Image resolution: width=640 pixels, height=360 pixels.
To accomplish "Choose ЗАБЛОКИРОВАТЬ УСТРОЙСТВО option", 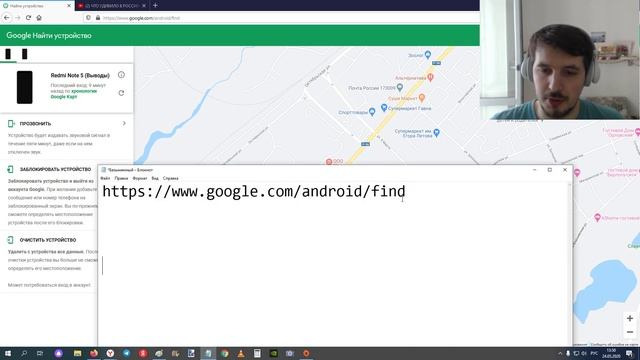I will [x=55, y=169].
